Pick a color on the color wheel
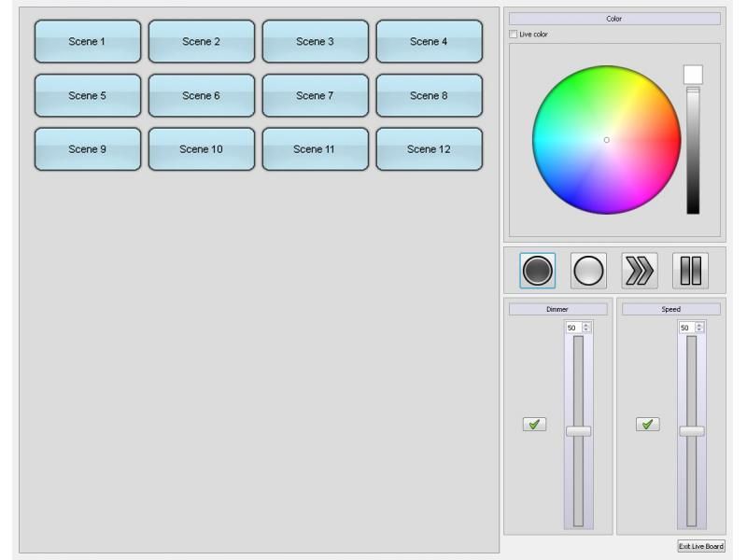Screen dimensions: 747x560 click(x=606, y=140)
